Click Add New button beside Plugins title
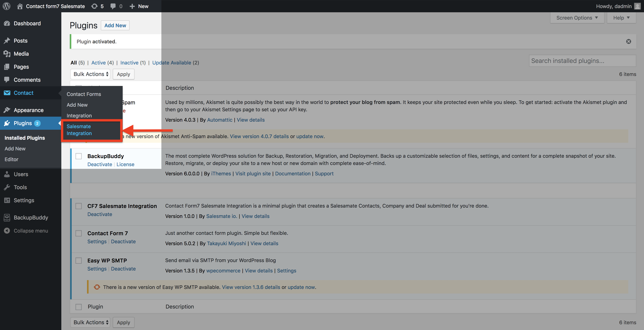Image resolution: width=644 pixels, height=330 pixels. click(x=115, y=25)
